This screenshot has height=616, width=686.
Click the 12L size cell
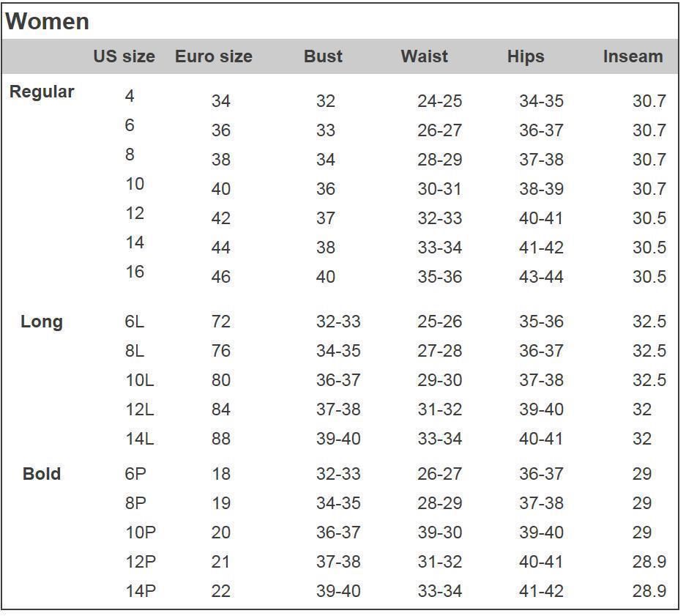click(140, 409)
